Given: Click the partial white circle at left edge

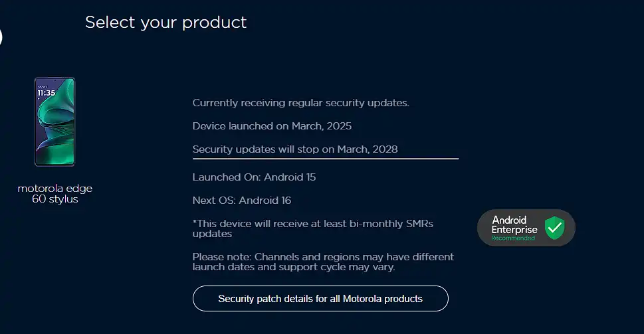Looking at the screenshot, I should point(1,37).
